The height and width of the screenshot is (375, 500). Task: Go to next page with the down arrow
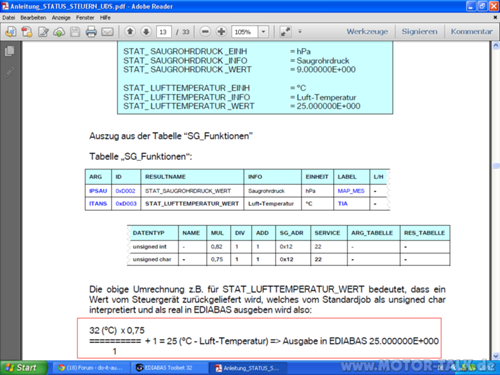[x=146, y=32]
